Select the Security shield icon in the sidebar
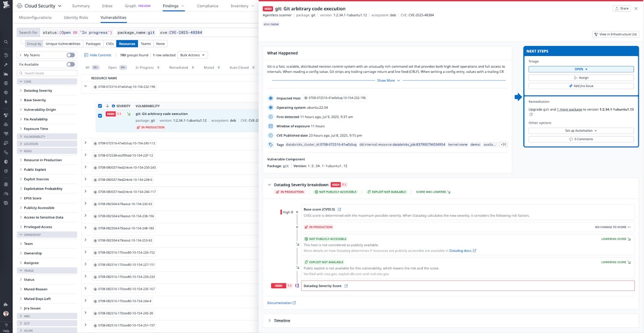The height and width of the screenshot is (333, 644). pos(6,161)
